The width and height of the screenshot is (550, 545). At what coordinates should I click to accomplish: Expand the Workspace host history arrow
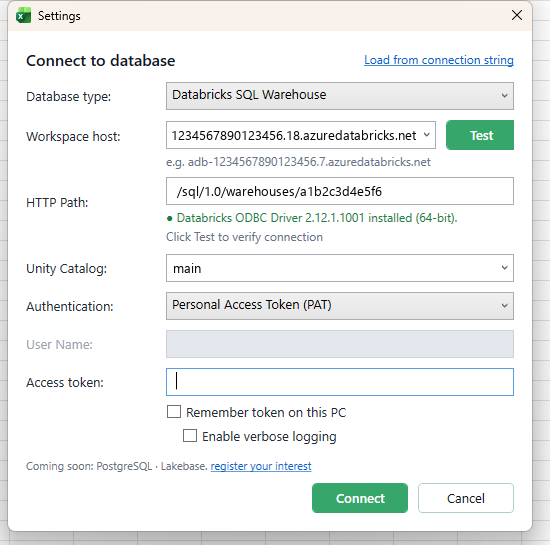[427, 135]
